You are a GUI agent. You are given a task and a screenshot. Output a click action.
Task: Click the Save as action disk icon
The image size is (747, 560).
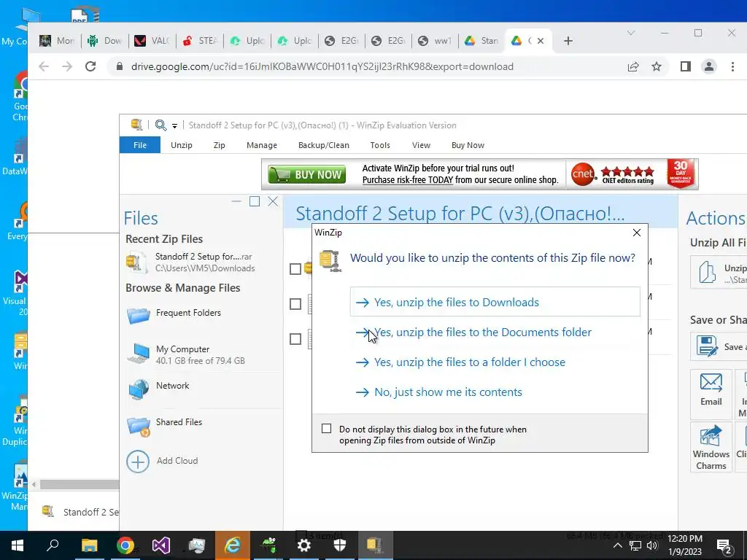point(707,346)
